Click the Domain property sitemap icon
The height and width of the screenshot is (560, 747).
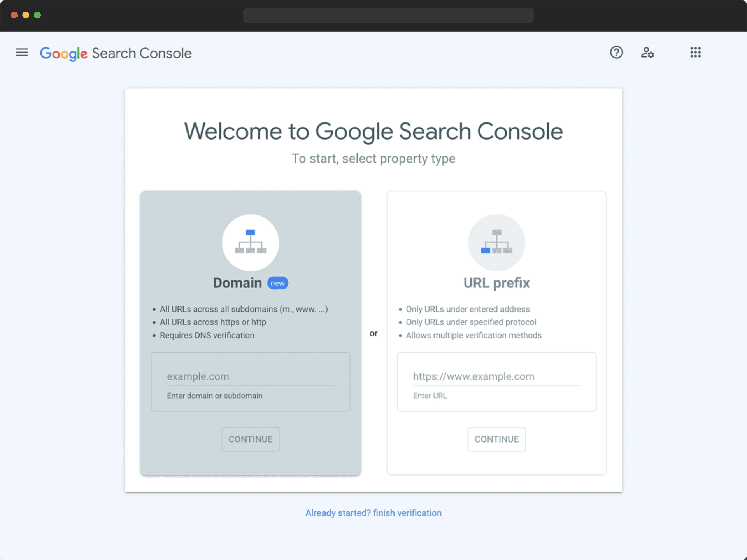point(251,242)
